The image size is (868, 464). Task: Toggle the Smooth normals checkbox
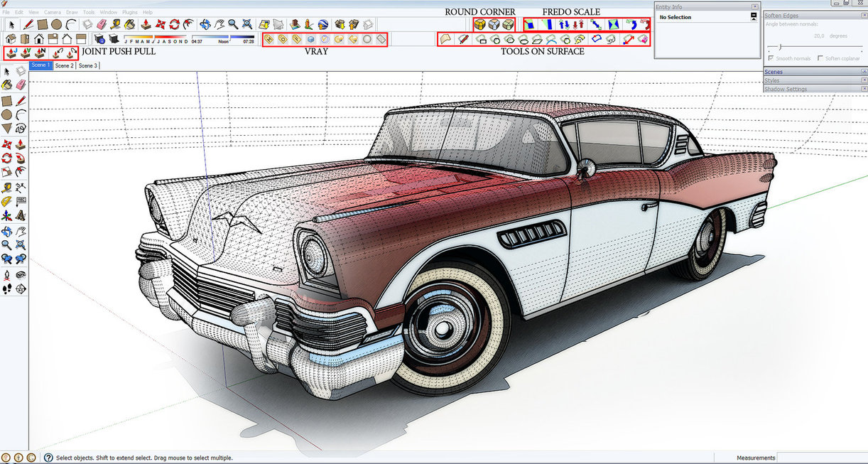tap(771, 58)
